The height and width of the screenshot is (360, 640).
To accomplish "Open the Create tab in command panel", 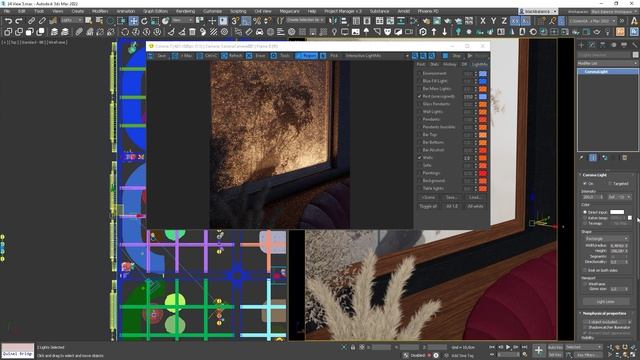I will (581, 45).
